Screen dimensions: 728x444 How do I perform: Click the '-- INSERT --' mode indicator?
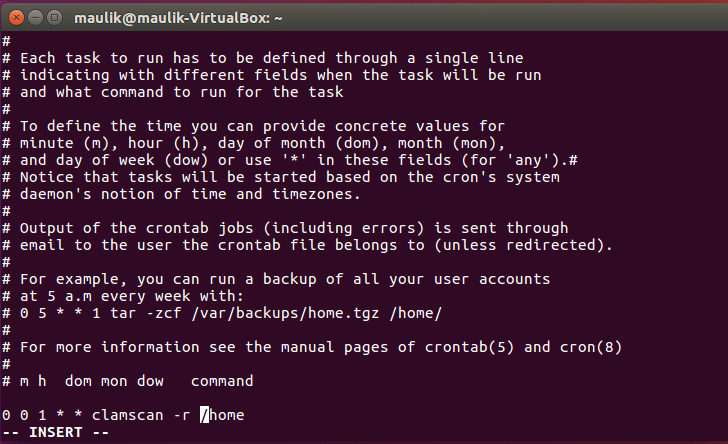pyautogui.click(x=58, y=432)
